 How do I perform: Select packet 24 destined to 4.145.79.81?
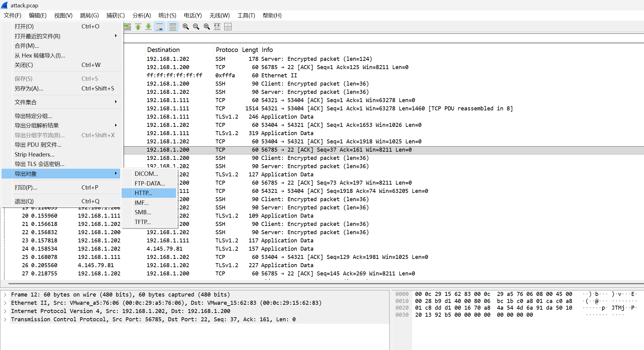164,249
